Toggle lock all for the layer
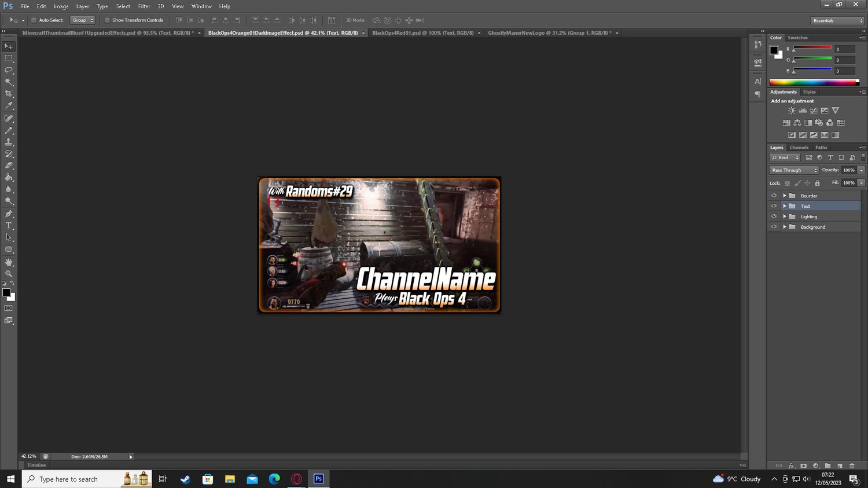Screen dimensions: 868x488 817,183
